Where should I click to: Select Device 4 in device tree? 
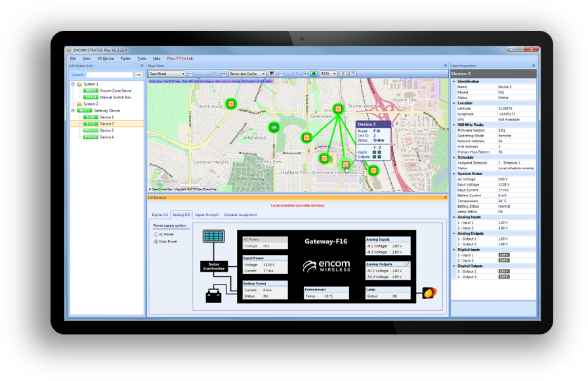tap(106, 137)
